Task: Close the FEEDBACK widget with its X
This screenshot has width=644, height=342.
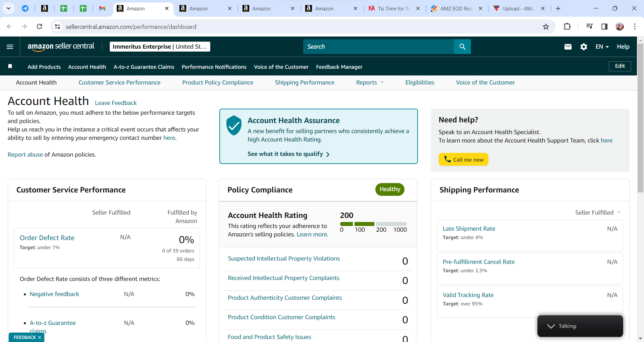Action: click(x=40, y=337)
